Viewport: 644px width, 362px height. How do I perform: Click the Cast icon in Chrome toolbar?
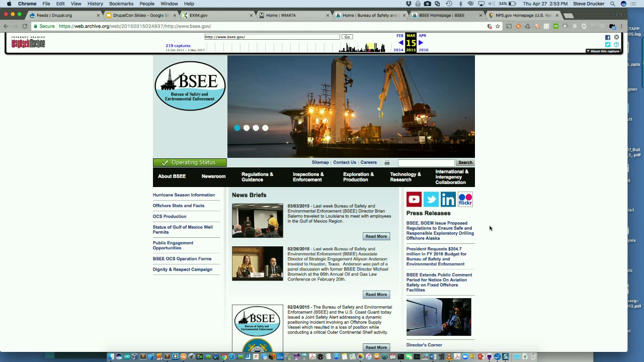click(509, 26)
